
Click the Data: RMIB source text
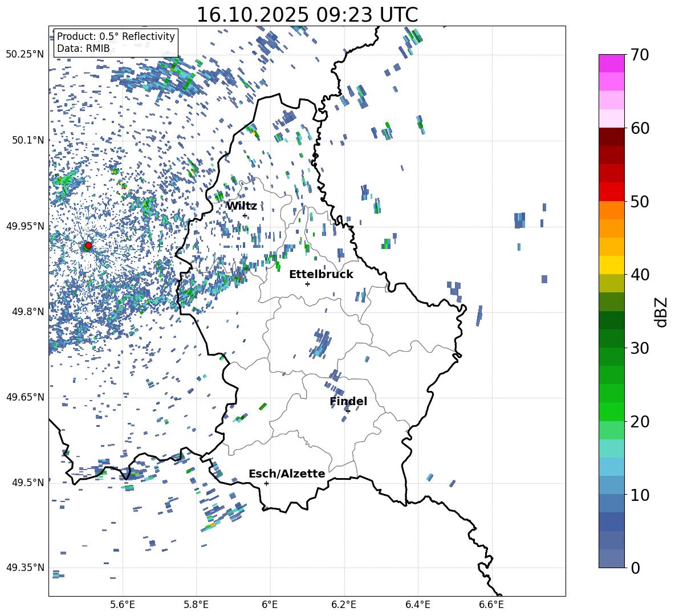(x=83, y=48)
